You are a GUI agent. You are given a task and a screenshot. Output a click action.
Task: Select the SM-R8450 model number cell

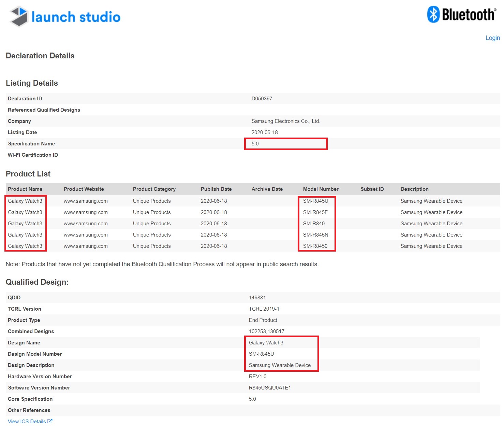(x=315, y=246)
